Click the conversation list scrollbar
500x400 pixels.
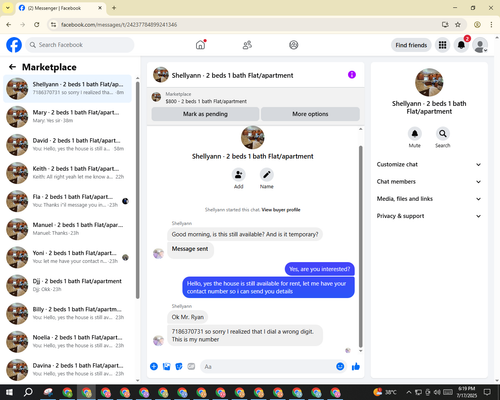pos(138,190)
